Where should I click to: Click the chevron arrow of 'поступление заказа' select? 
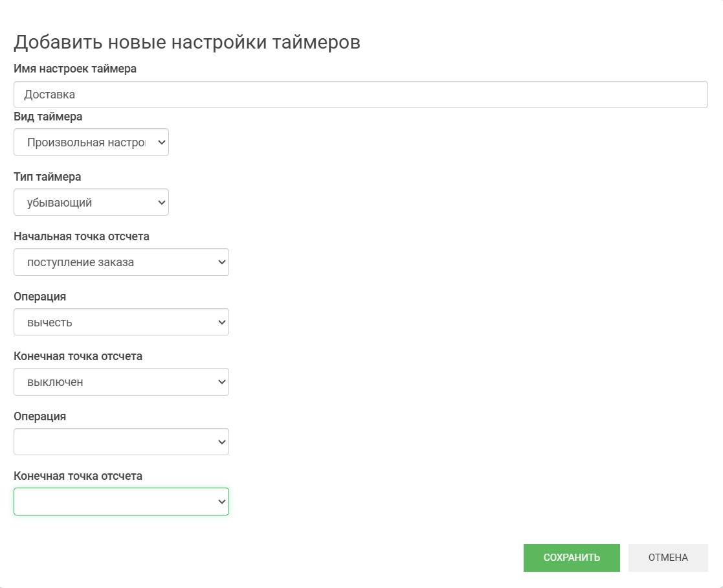[x=221, y=262]
